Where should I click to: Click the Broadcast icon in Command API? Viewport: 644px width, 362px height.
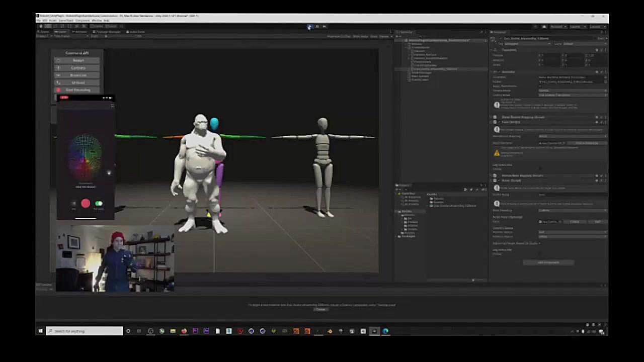pyautogui.click(x=58, y=75)
